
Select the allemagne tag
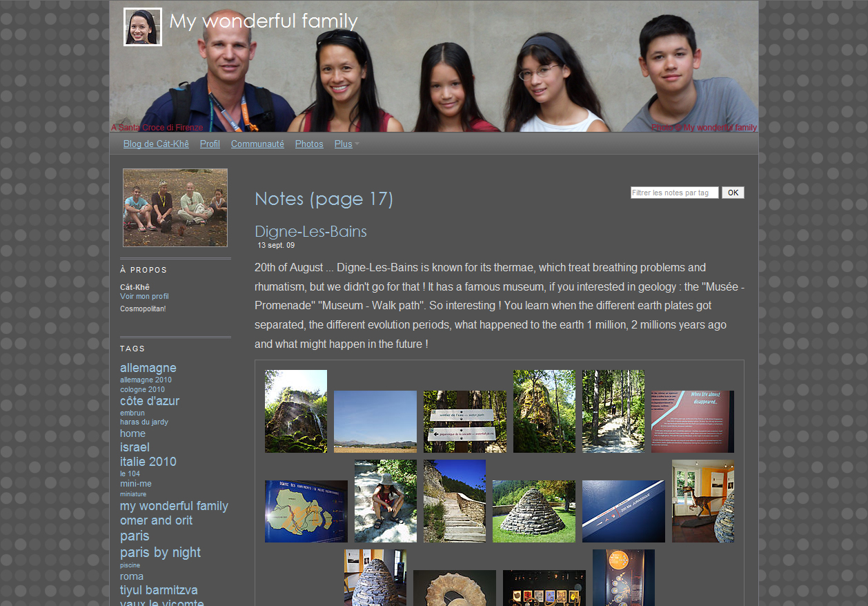(148, 368)
